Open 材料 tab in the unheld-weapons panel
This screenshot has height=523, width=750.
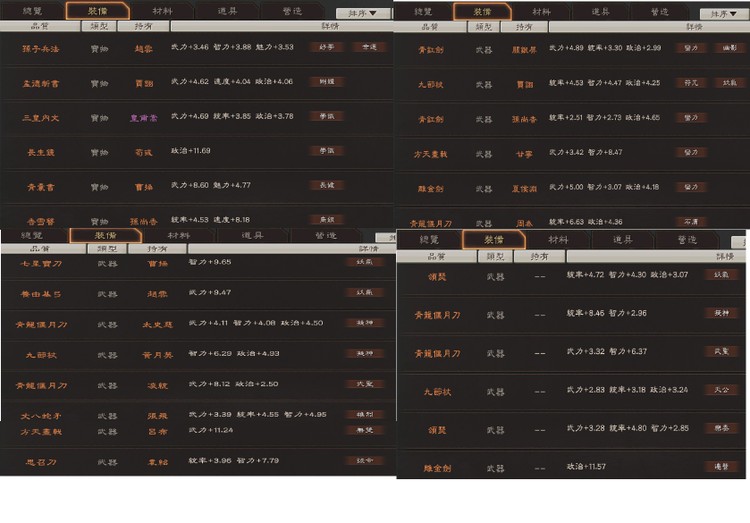click(558, 239)
